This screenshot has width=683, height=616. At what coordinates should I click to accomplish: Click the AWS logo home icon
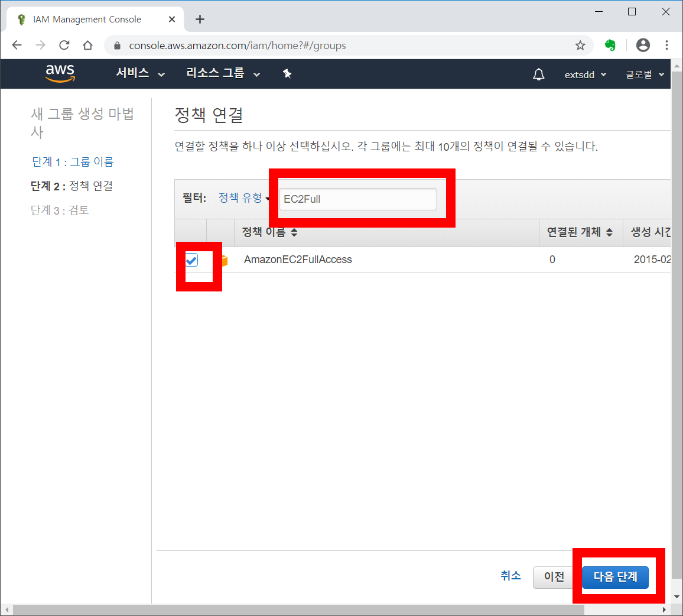pyautogui.click(x=60, y=73)
